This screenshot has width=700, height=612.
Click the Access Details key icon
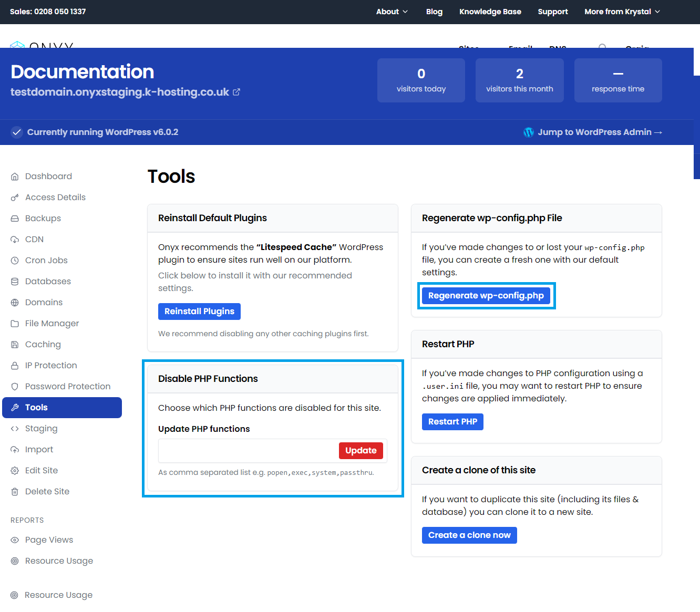tap(15, 198)
